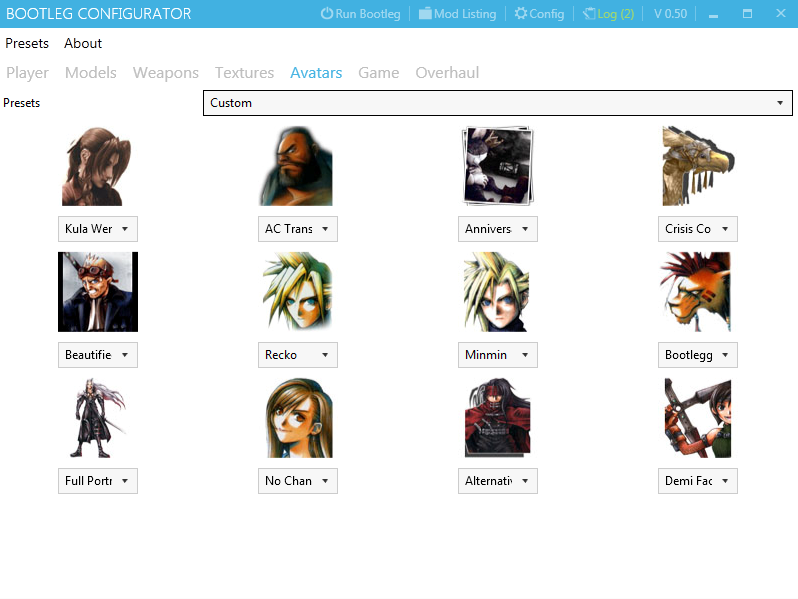798x599 pixels.
Task: Open the AC Trans dropdown
Action: 298,229
